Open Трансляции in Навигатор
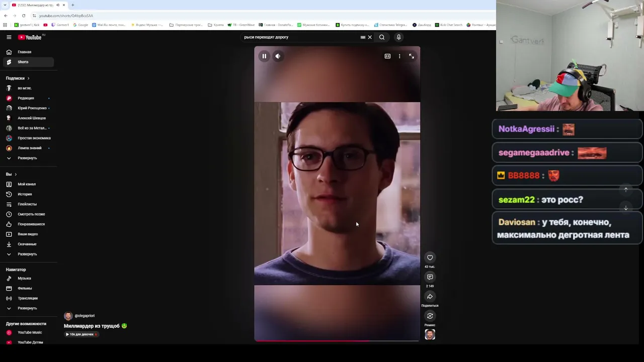The height and width of the screenshot is (362, 644). [29, 298]
